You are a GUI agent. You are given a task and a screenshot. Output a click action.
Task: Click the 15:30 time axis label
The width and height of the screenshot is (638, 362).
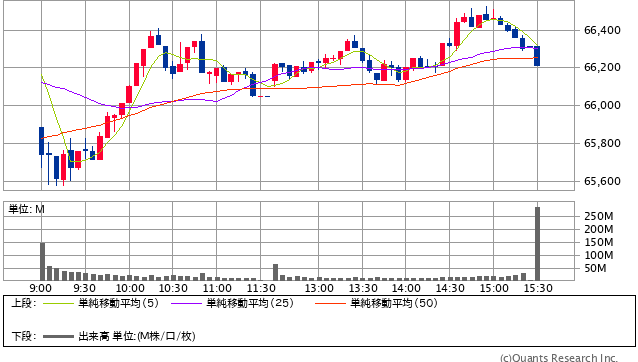538,288
